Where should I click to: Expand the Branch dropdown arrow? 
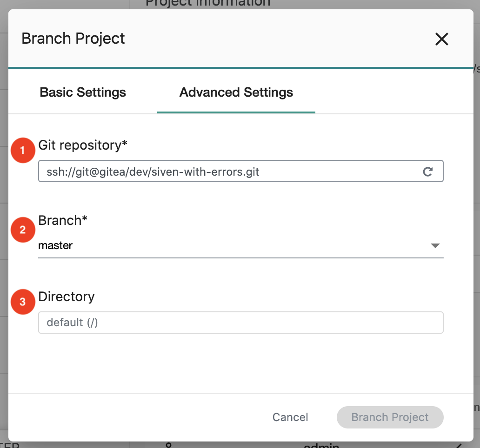(x=435, y=245)
